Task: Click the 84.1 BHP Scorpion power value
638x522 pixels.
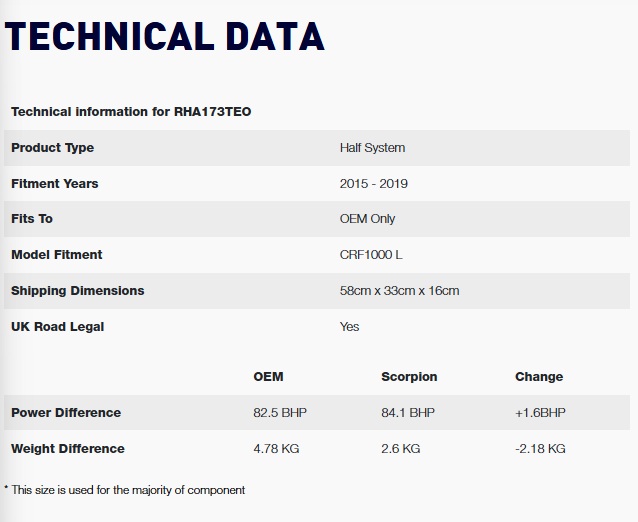Action: 408,413
